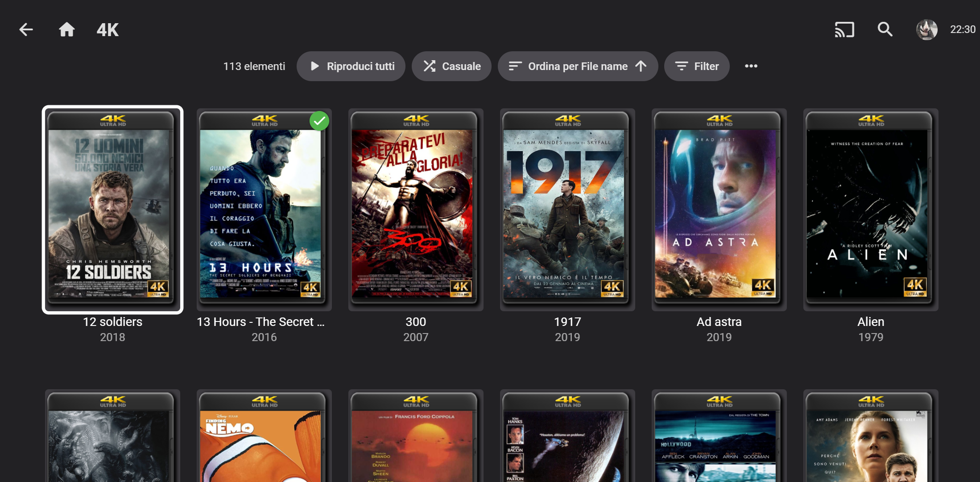Screen dimensions: 980x482
Task: Open search with the magnifier icon
Action: [x=885, y=29]
